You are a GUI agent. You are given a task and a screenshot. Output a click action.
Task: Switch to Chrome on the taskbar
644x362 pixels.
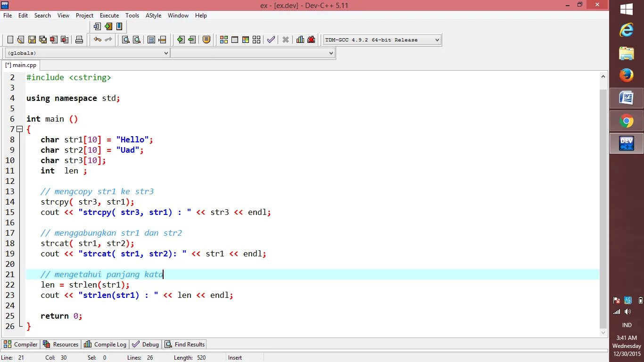point(627,121)
